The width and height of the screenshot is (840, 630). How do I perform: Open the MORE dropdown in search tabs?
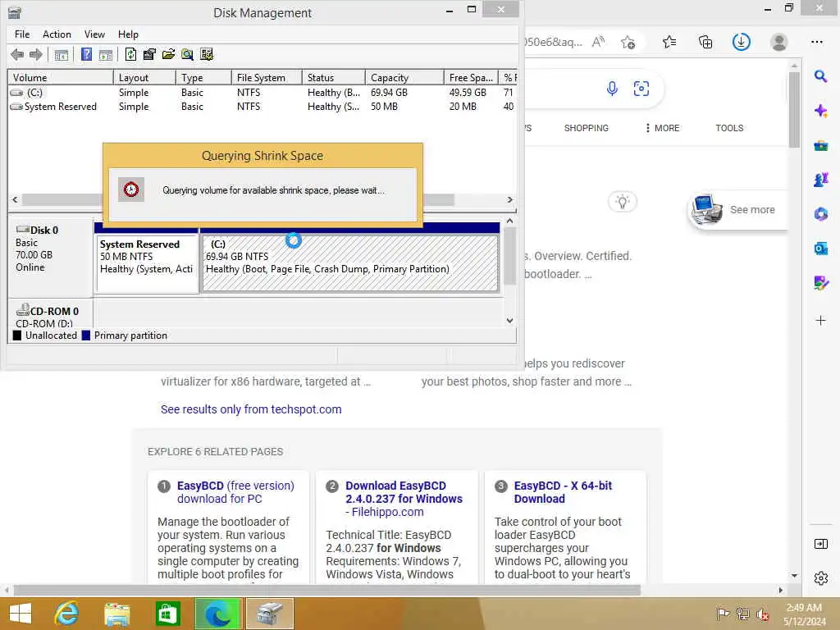663,128
